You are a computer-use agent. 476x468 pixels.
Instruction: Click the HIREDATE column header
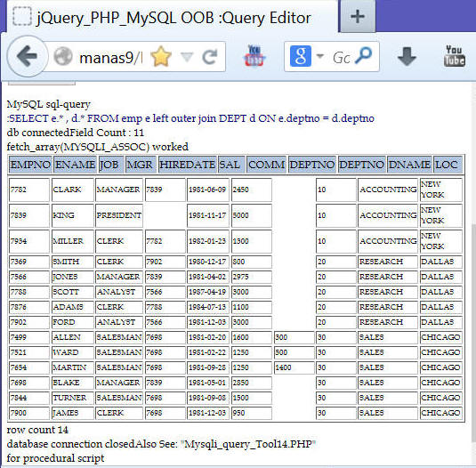point(188,165)
